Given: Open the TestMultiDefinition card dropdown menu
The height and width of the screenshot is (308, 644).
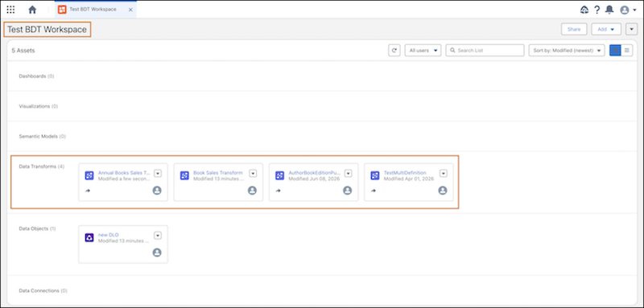Looking at the screenshot, I should (x=444, y=174).
